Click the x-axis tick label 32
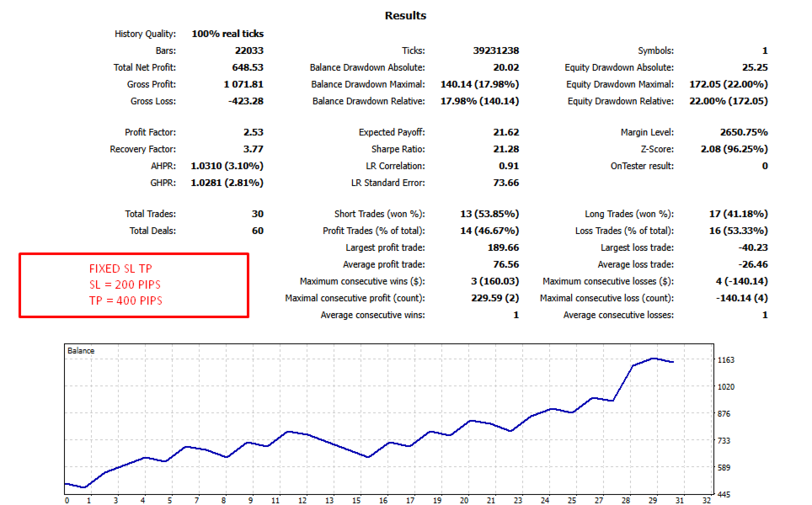812x505 pixels. click(707, 500)
